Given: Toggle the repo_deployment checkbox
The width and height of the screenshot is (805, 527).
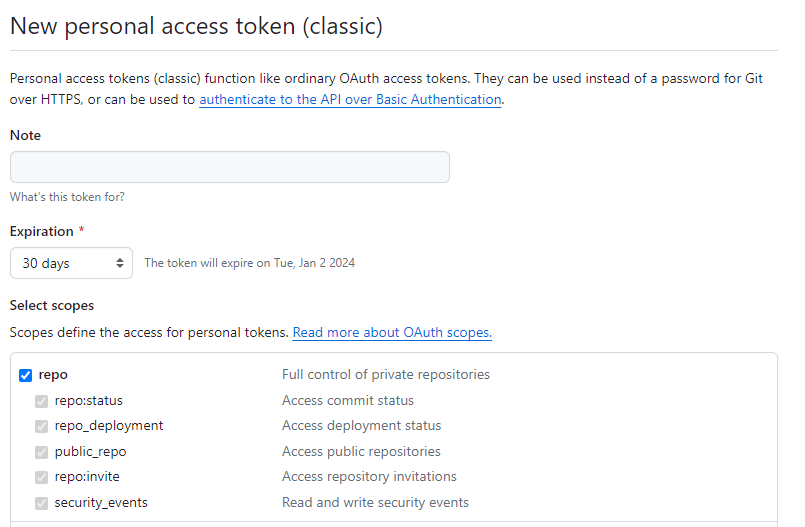Looking at the screenshot, I should click(x=42, y=426).
